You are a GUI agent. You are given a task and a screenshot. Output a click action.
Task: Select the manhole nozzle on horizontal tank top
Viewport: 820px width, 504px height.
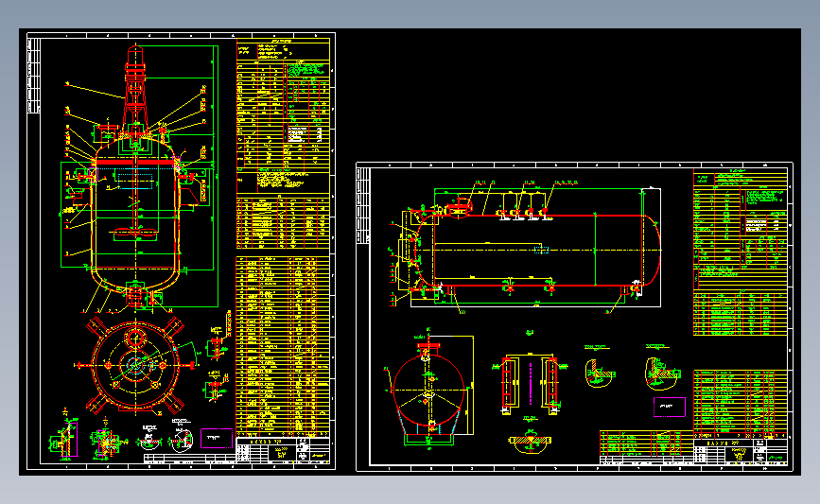point(460,206)
